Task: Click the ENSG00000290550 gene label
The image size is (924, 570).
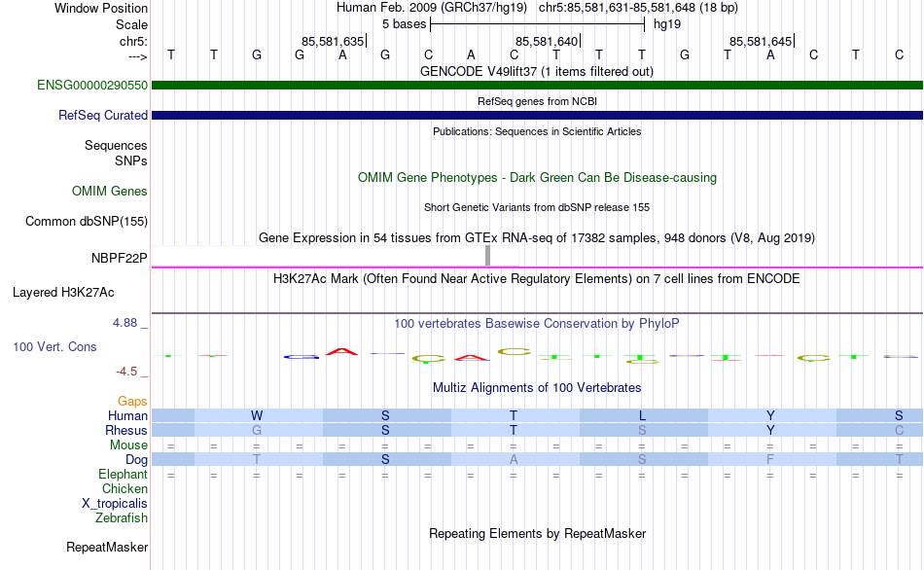Action: click(x=92, y=85)
